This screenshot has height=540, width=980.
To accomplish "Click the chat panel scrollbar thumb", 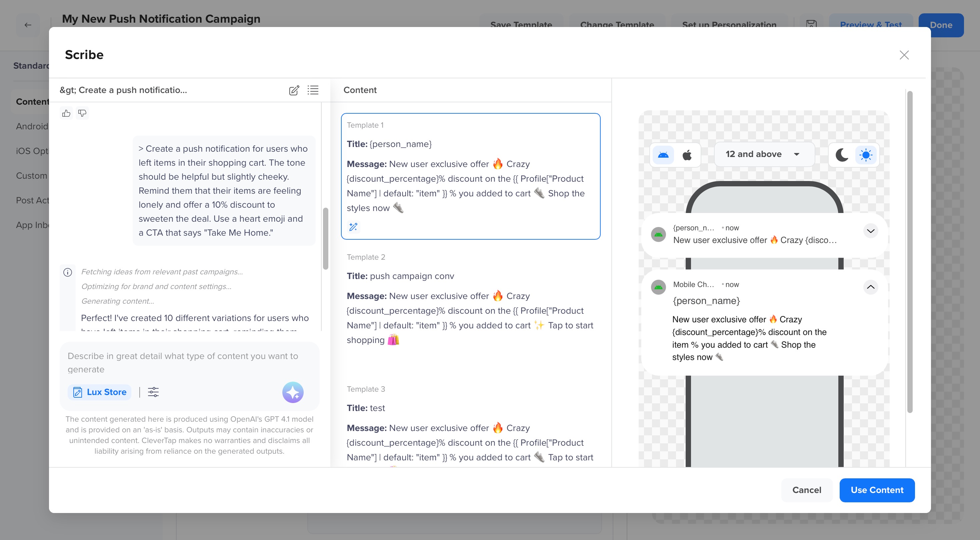I will click(x=325, y=238).
